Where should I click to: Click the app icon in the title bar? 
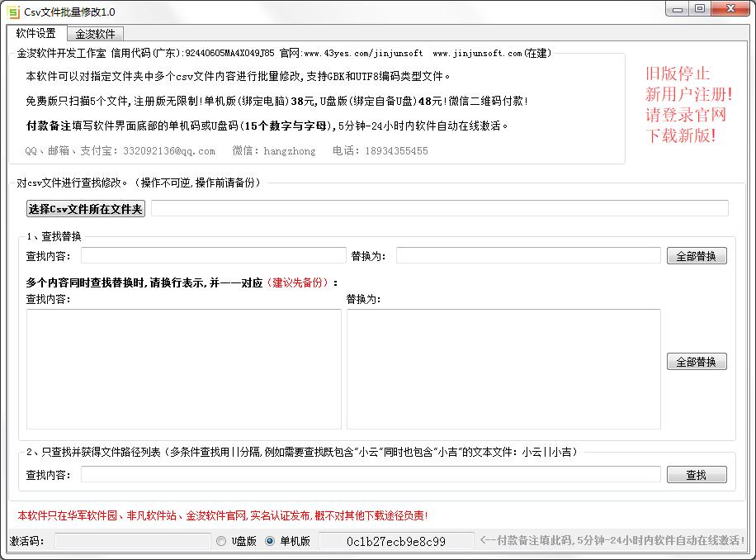click(x=13, y=12)
